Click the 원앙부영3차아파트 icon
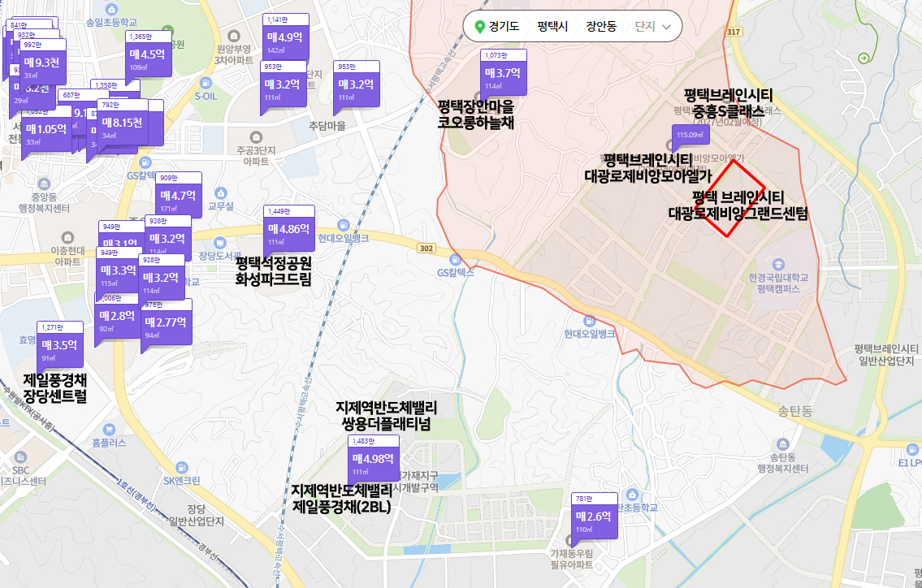 (233, 36)
